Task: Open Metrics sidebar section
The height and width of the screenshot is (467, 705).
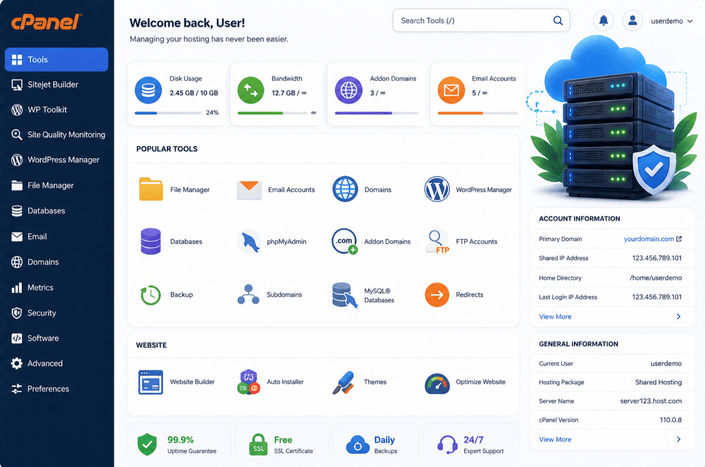Action: pos(57,288)
